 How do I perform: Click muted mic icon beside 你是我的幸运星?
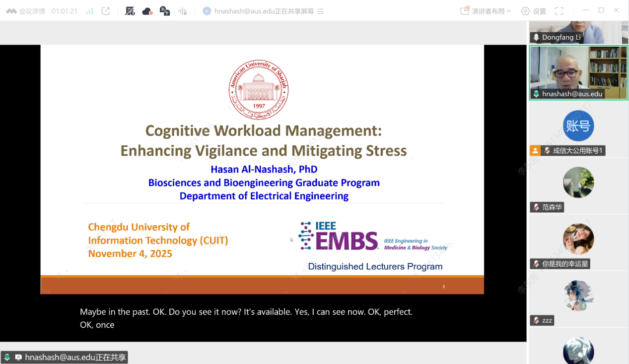[x=536, y=264]
